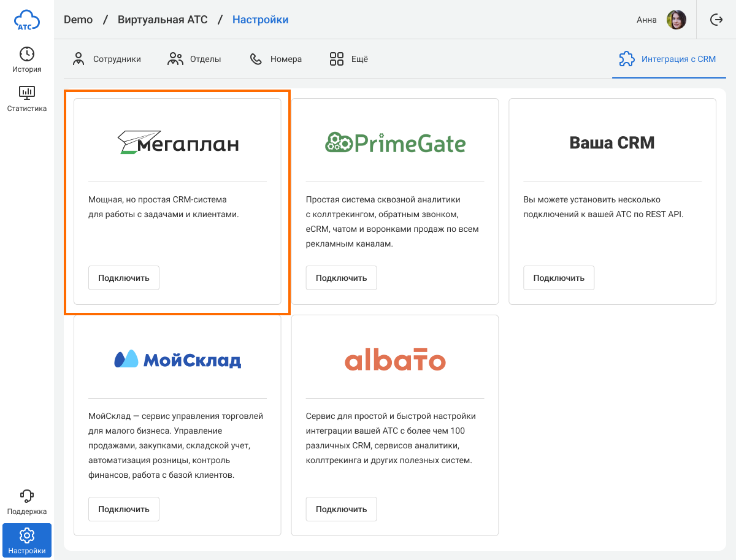
Task: Click the Интеграция с CRM puzzle icon
Action: (626, 59)
